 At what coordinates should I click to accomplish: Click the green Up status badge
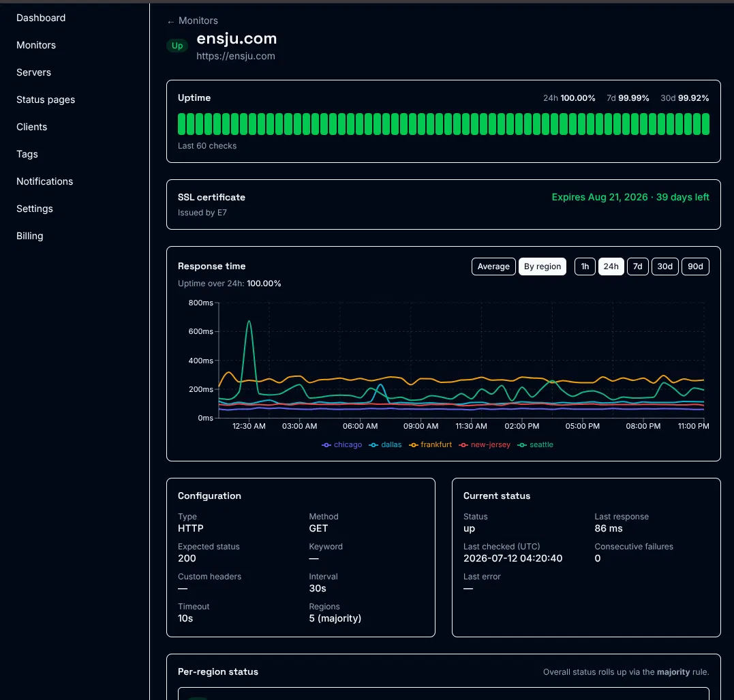click(x=177, y=46)
